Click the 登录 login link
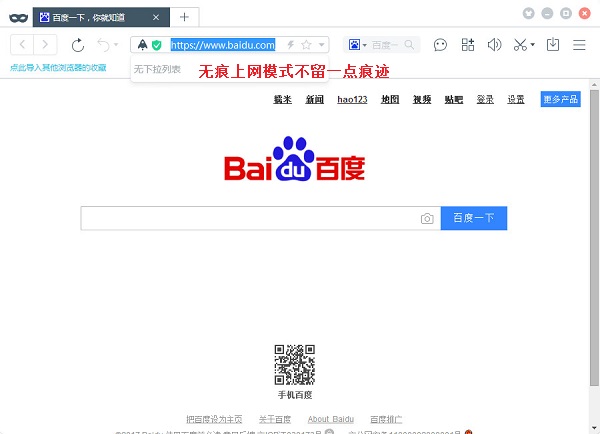 pos(485,100)
